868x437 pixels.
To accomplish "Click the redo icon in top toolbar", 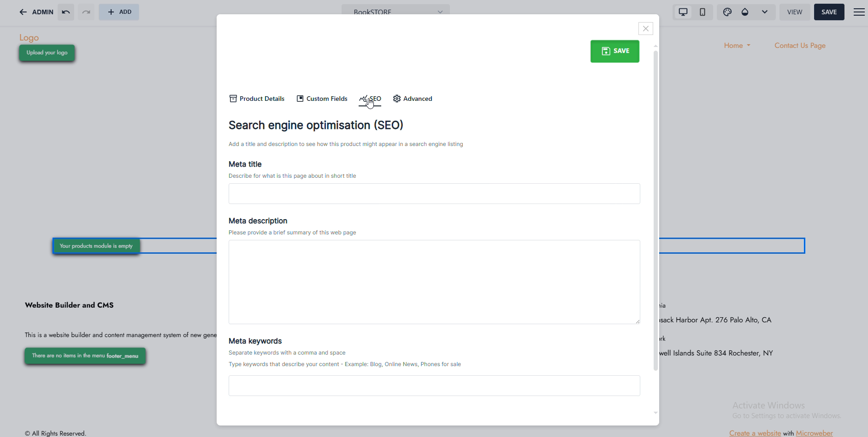I will [x=86, y=12].
